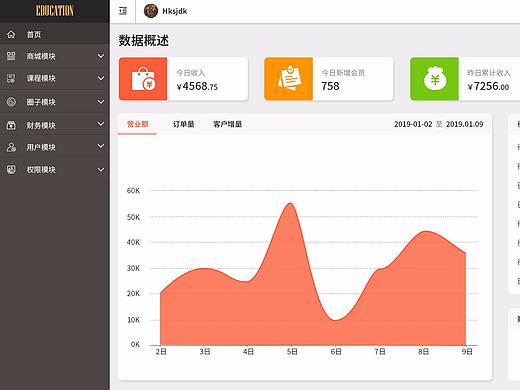Open the 财务模块 menu label
Screen dimensions: 520x390
click(41, 125)
